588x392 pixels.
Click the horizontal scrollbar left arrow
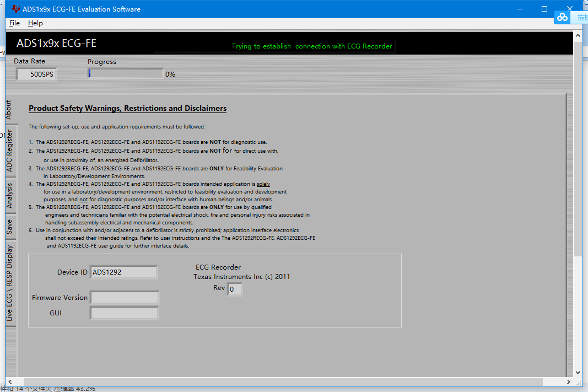pos(10,382)
